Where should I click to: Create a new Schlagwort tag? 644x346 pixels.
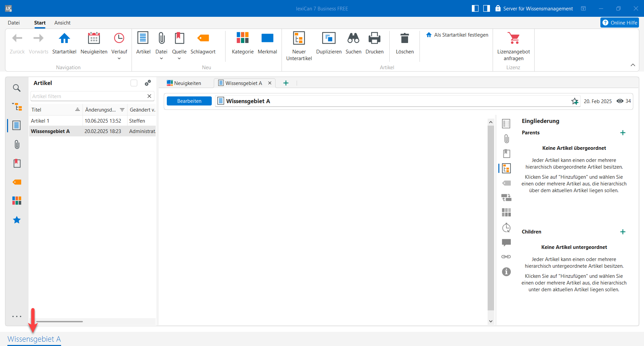pos(203,39)
